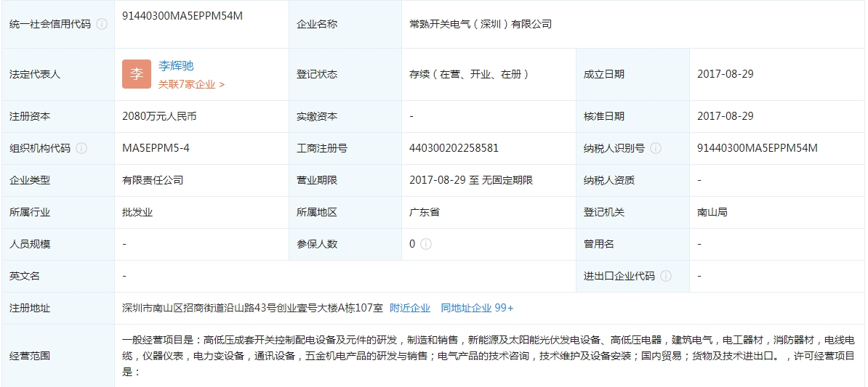Click registered capital value 2080万元人民币
Viewport: 868px width, 387px height.
click(x=159, y=116)
